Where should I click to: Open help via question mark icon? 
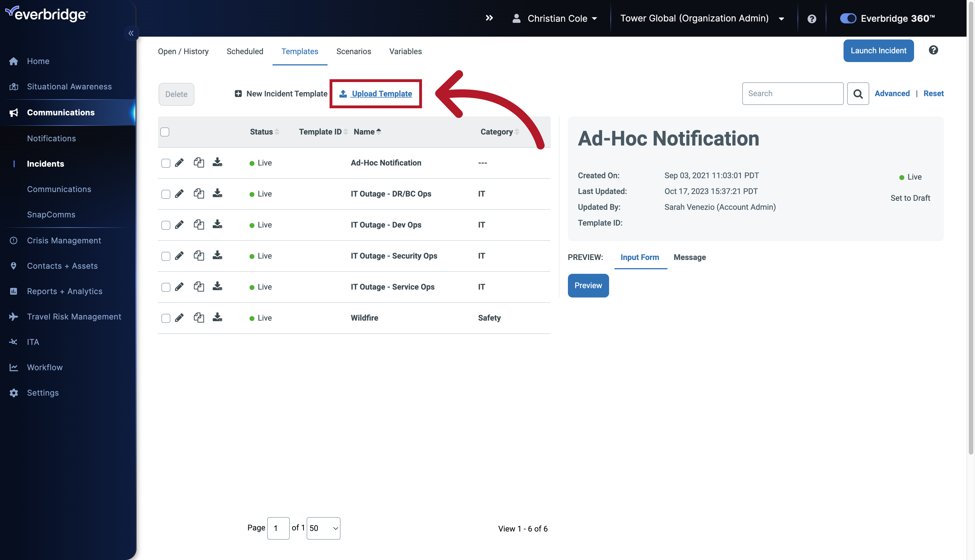(812, 18)
